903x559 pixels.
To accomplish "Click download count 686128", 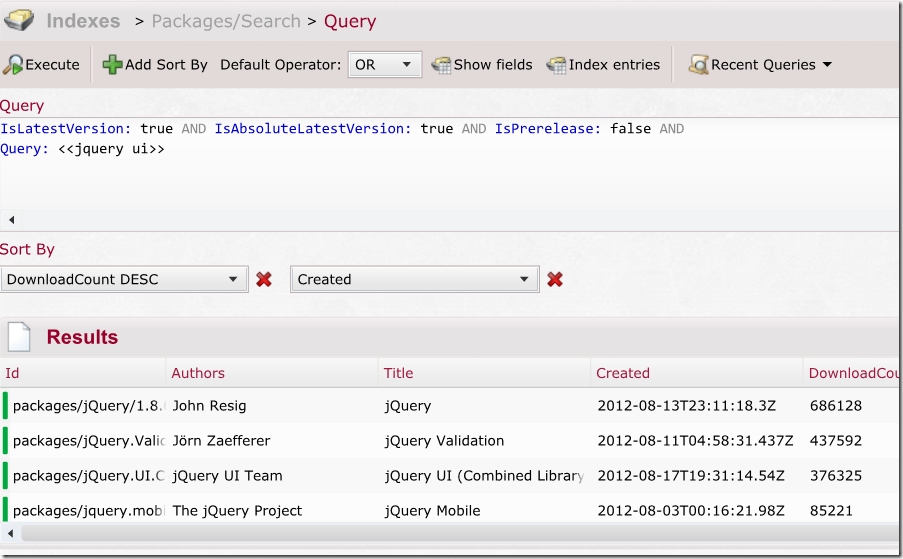I will [836, 406].
